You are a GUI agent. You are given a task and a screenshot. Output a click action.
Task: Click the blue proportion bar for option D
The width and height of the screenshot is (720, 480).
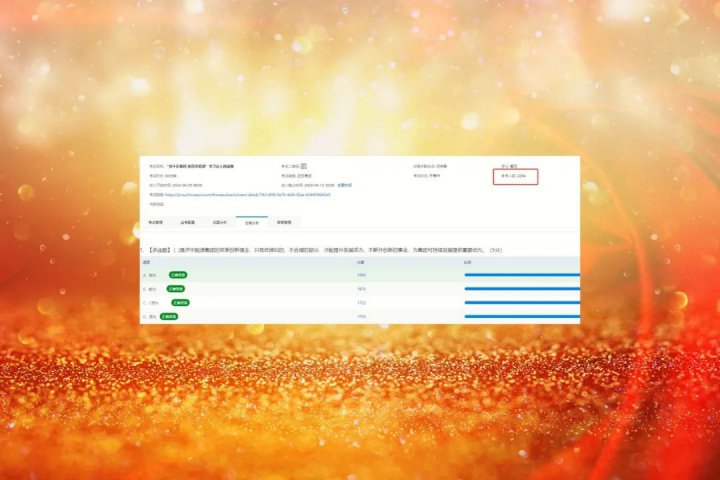click(x=521, y=316)
